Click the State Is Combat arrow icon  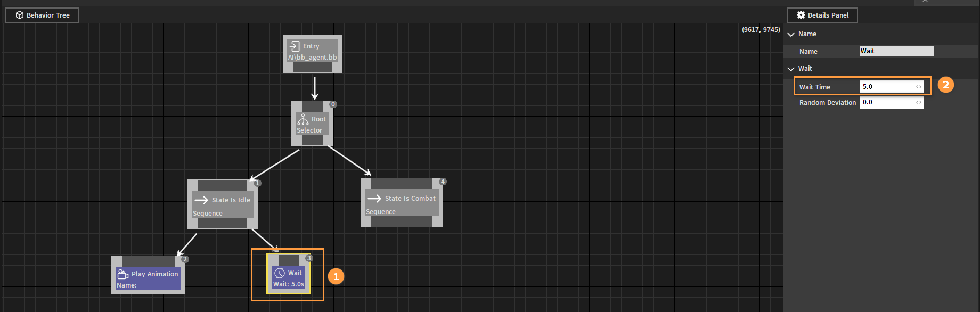(374, 199)
